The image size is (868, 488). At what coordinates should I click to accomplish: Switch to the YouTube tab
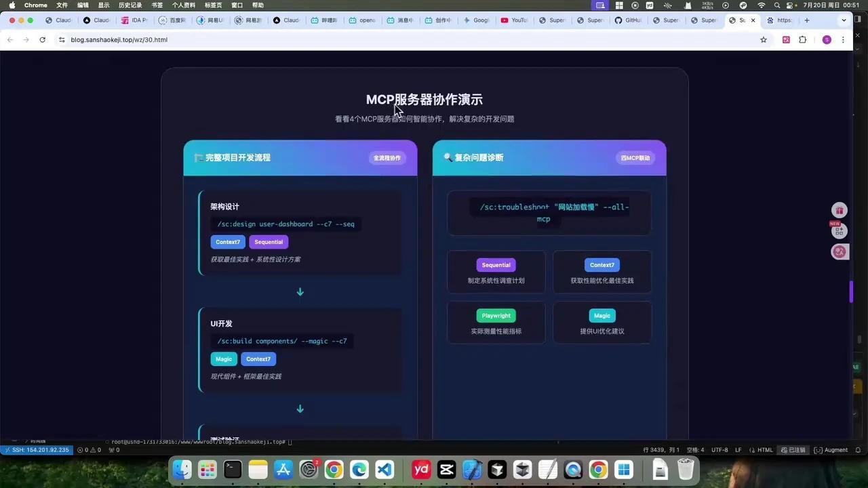[514, 20]
